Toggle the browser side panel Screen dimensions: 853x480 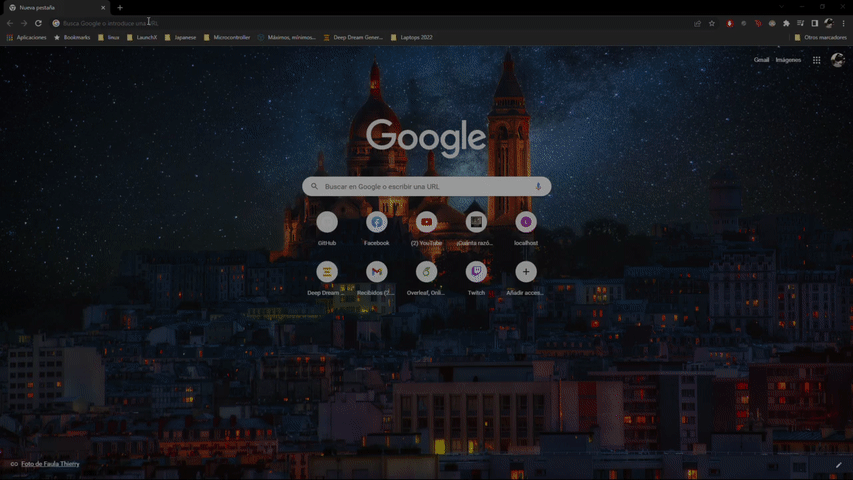tap(814, 23)
